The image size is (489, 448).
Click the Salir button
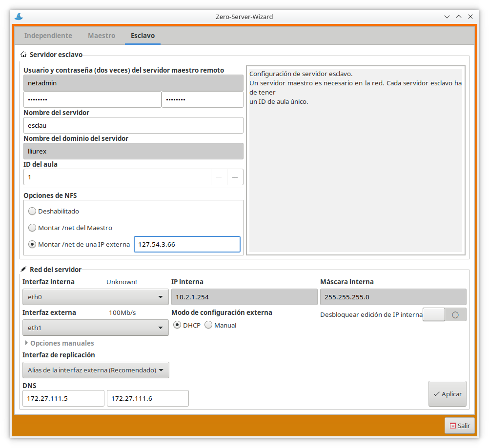click(x=459, y=426)
